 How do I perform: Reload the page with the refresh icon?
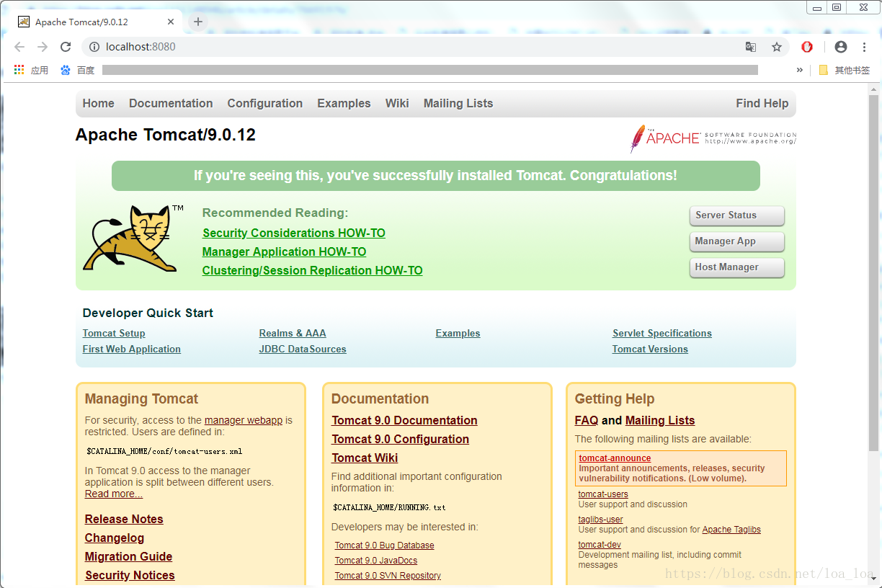(x=66, y=47)
